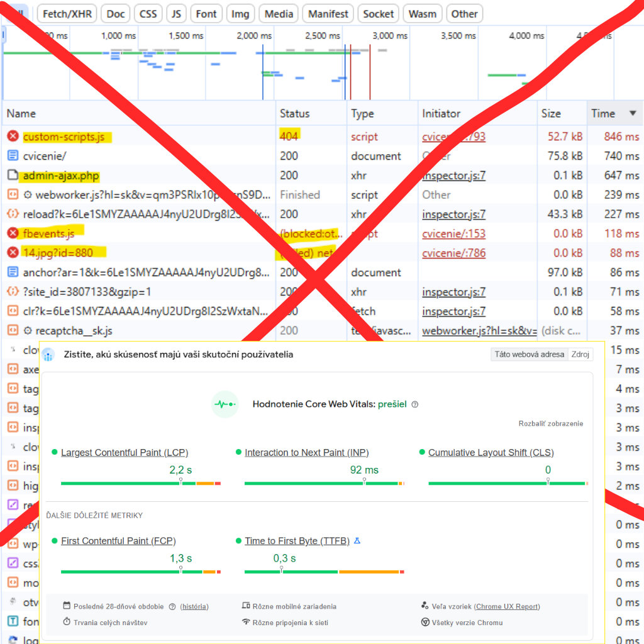The height and width of the screenshot is (644, 644).
Task: Click the document icon next to cvicenie/
Action: [13, 156]
